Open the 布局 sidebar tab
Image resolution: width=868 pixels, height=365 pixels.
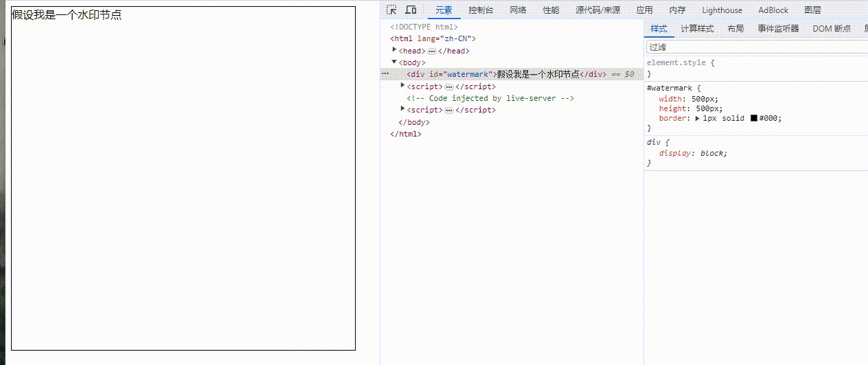point(735,29)
